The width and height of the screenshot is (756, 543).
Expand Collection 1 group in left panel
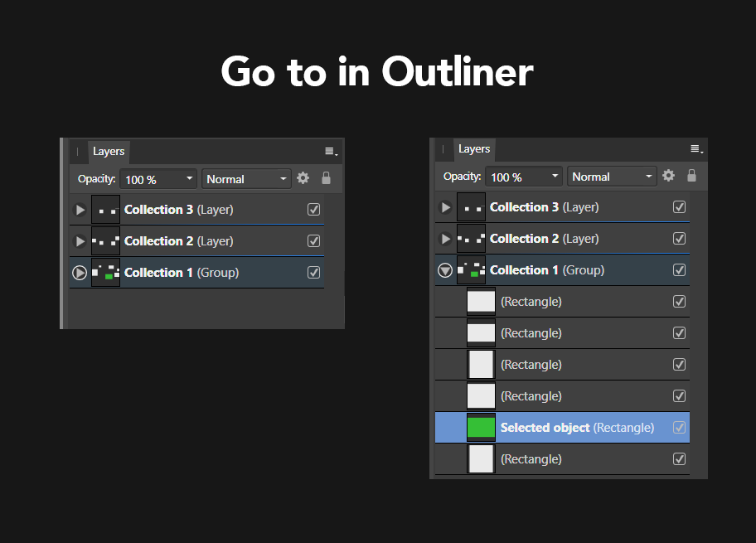pyautogui.click(x=80, y=273)
